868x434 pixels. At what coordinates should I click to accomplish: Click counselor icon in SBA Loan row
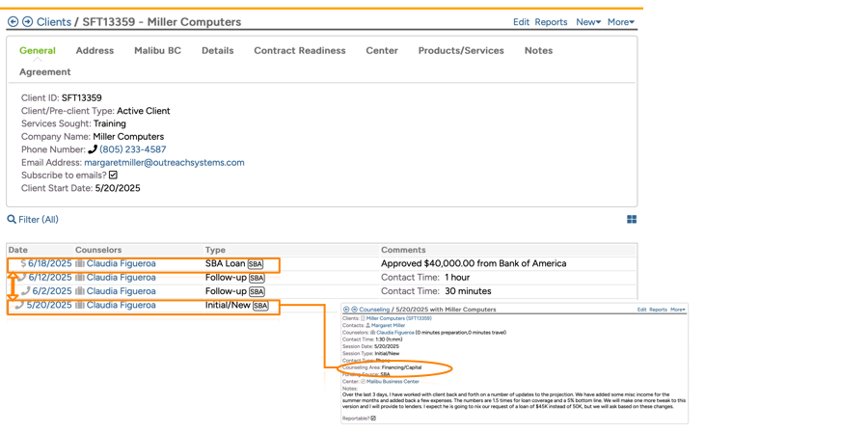click(80, 263)
